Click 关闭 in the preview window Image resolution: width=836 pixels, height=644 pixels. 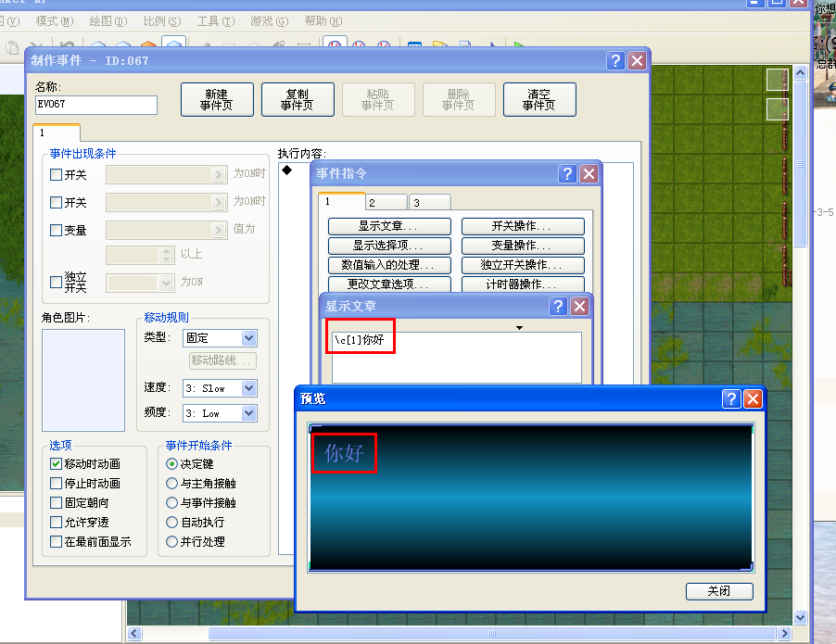[719, 591]
